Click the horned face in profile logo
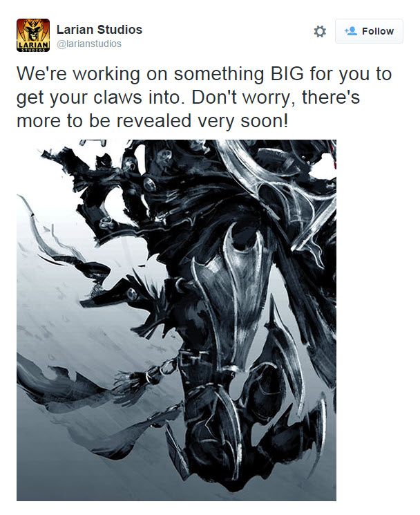 click(x=33, y=32)
